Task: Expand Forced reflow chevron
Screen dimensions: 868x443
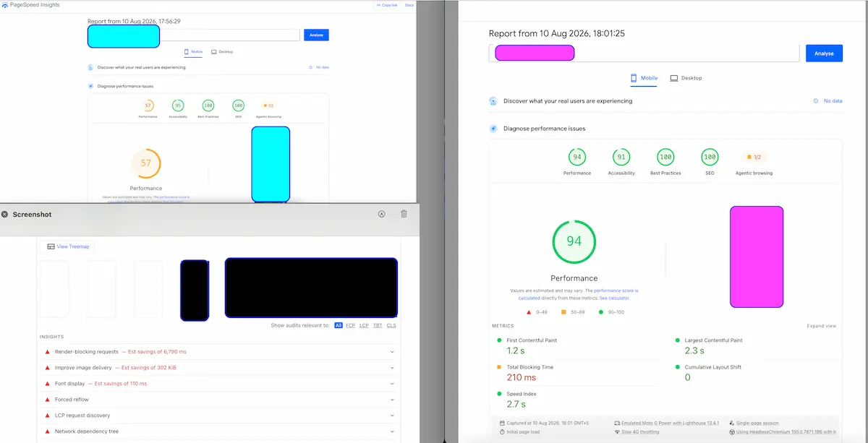Action: point(393,400)
